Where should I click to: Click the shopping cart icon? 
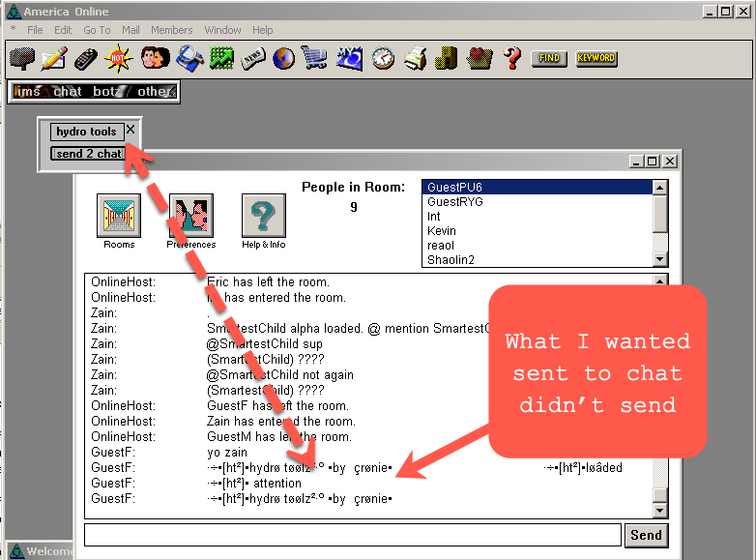314,58
